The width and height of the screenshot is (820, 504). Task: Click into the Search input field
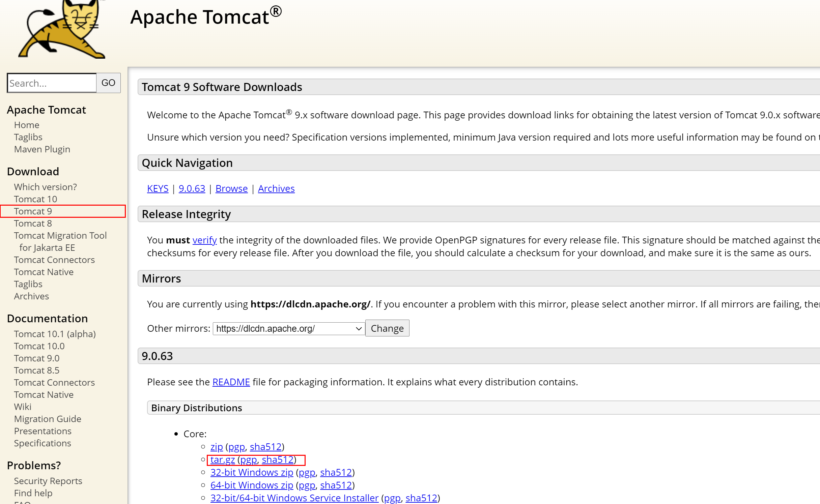tap(52, 83)
